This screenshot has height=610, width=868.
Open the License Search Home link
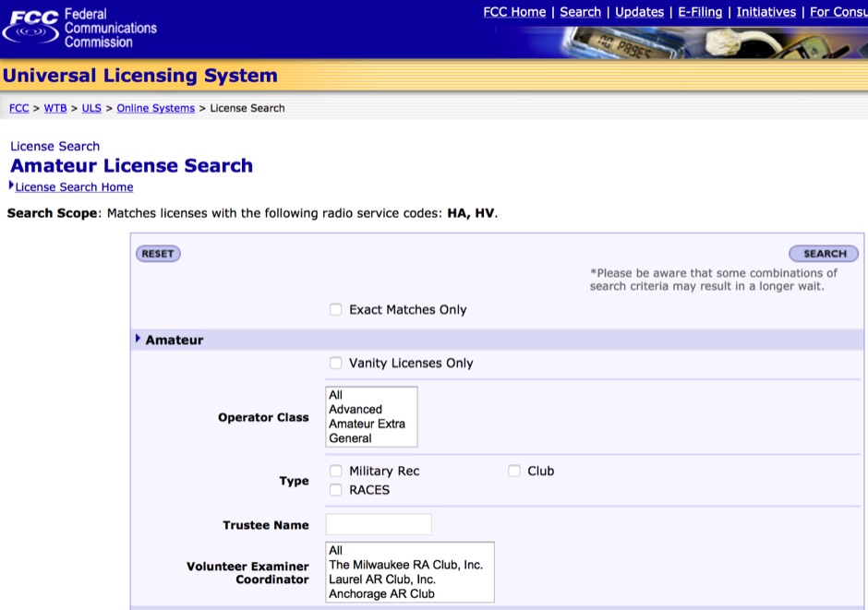74,187
